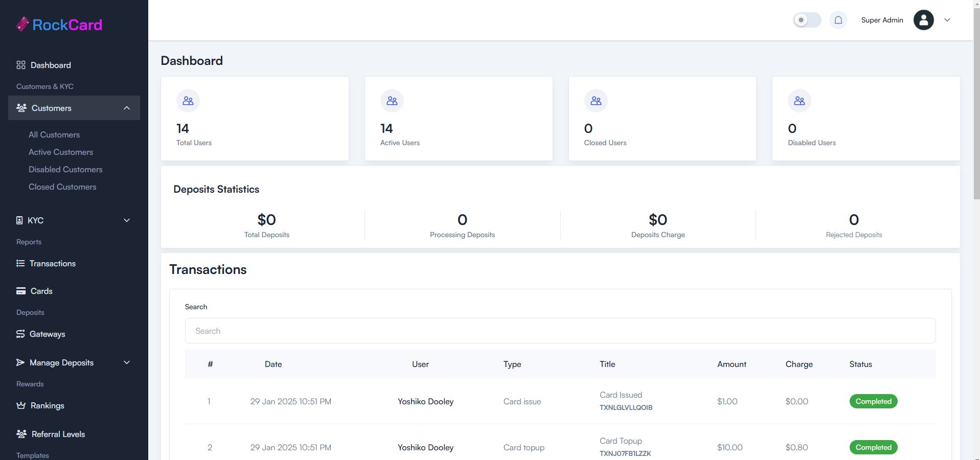The height and width of the screenshot is (460, 980).
Task: Click the Closed Users card icon
Action: [596, 101]
